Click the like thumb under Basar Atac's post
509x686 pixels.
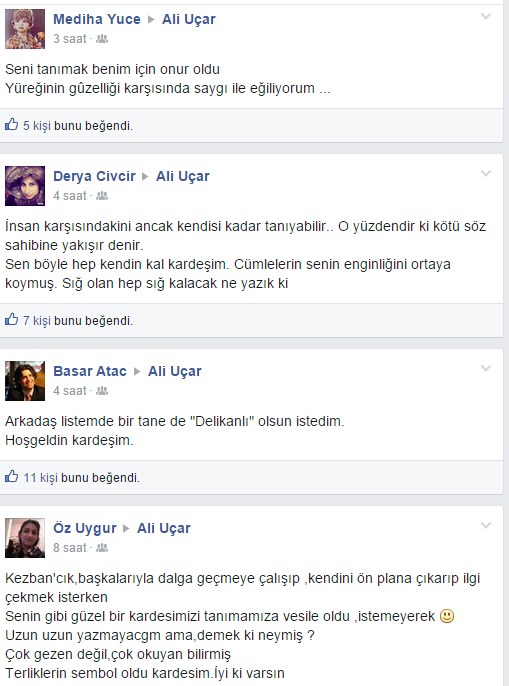tap(11, 476)
